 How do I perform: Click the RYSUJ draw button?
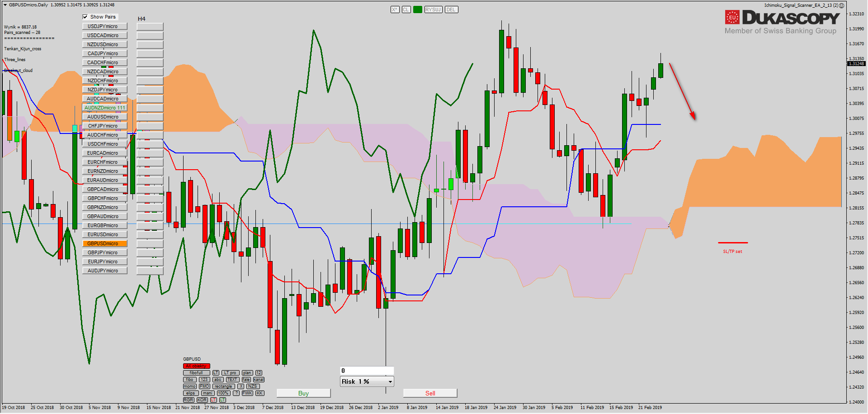[433, 10]
